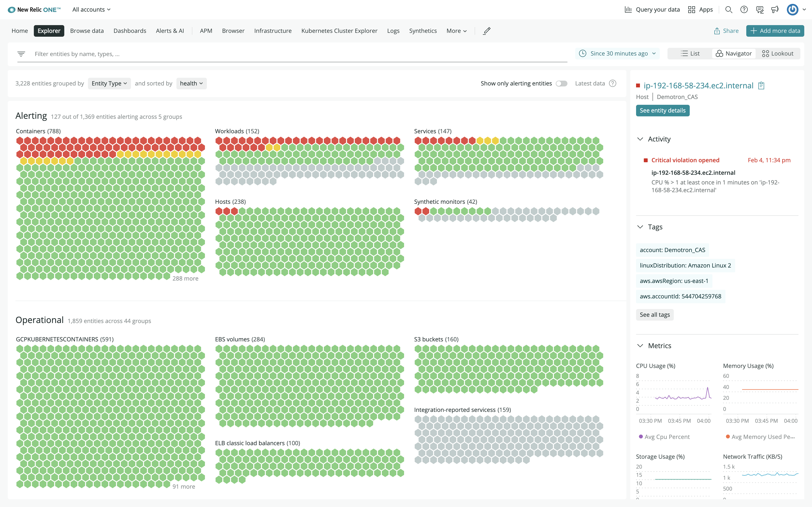The width and height of the screenshot is (812, 507).
Task: Copy entity name via clipboard icon
Action: tap(761, 86)
